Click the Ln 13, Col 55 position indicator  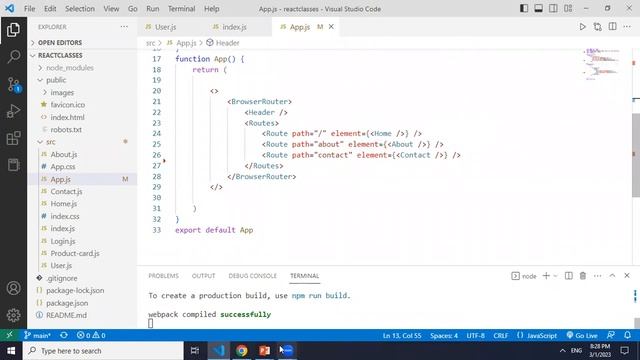pos(402,336)
